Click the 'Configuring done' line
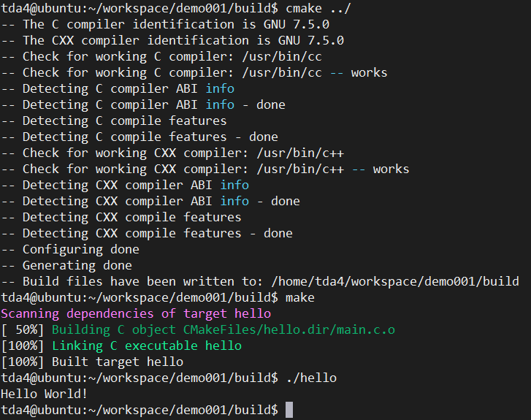The image size is (531, 420). tap(70, 250)
